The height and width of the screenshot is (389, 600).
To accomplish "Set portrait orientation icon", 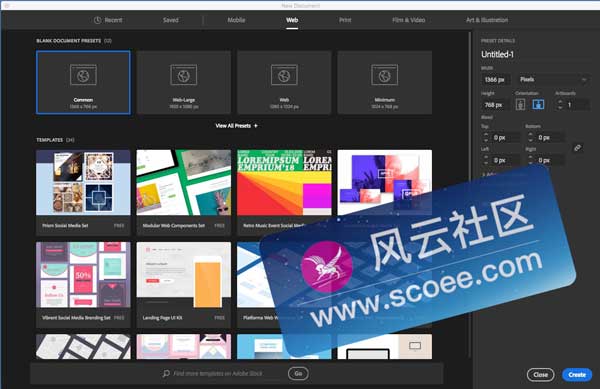I will point(520,104).
